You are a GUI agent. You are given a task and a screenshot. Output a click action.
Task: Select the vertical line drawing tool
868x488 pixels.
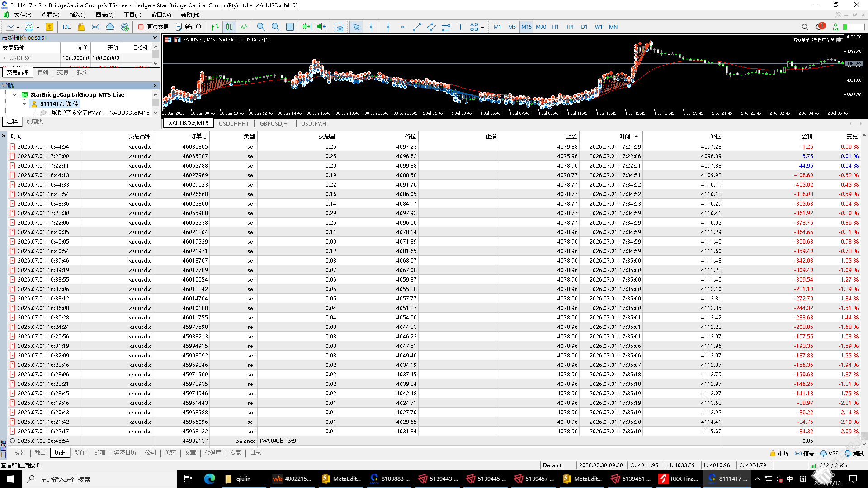[x=388, y=27]
